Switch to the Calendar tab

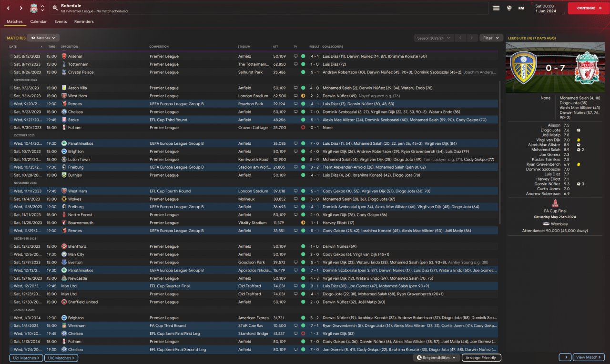(x=39, y=21)
